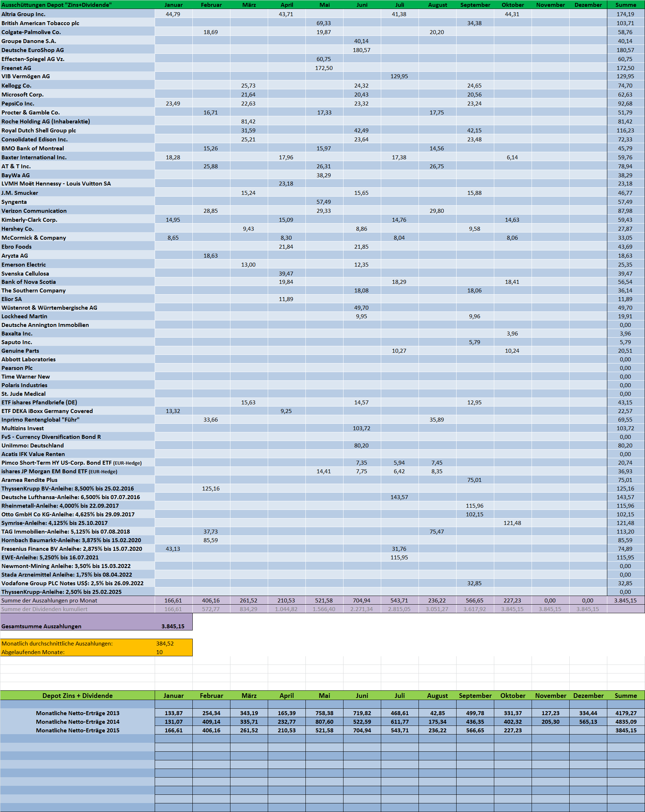This screenshot has height=812, width=645.
Task: Click the 'Newmont-Mining Anleihe' row label
Action: tap(66, 567)
